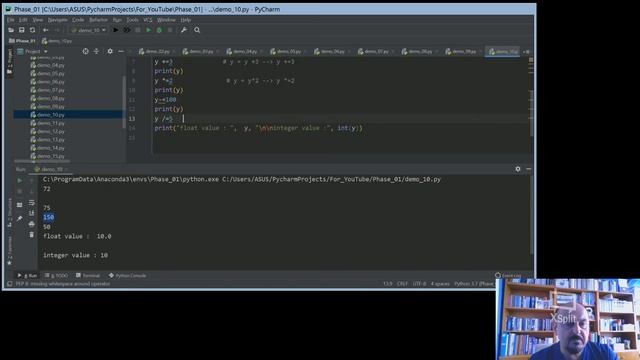Open the View menu
Image resolution: width=640 pixels, height=360 pixels.
click(38, 20)
